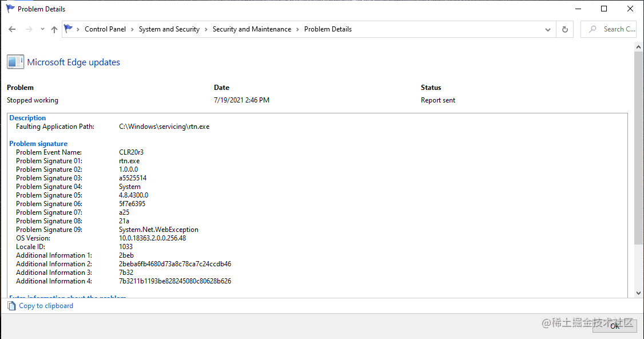Click the search magnifier icon
Viewport: 644px width, 339px height.
593,29
